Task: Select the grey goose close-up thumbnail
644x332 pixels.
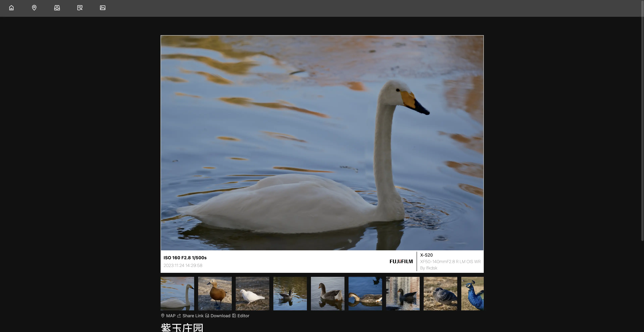Action: [328, 294]
